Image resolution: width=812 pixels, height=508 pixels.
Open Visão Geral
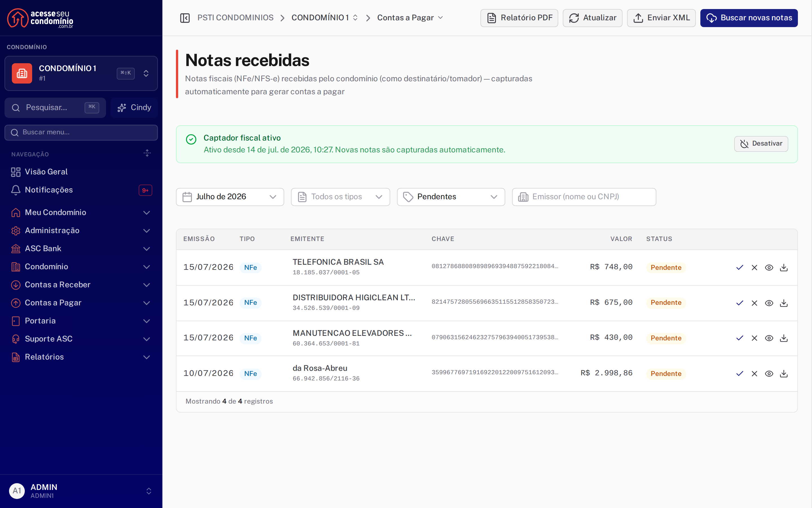[x=81, y=172]
